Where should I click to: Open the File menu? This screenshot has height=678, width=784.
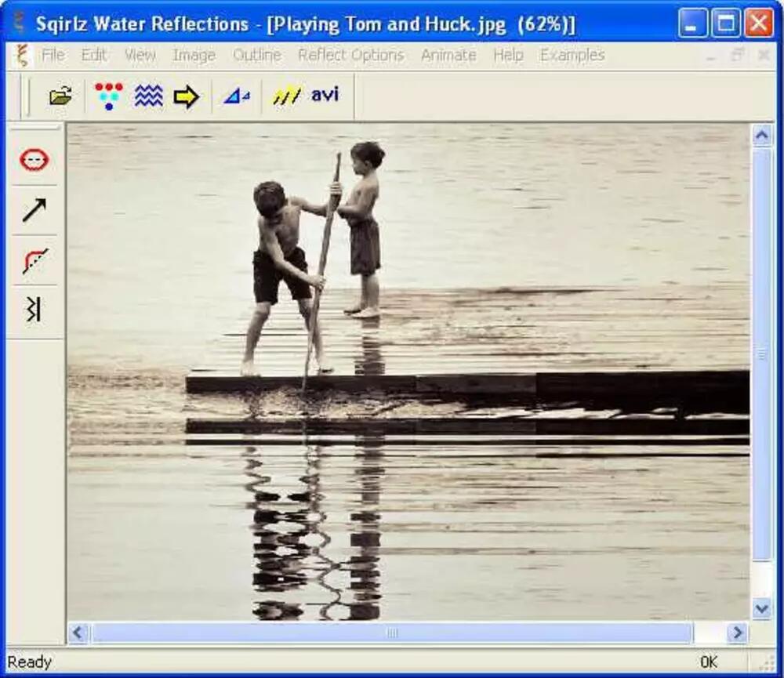pos(53,56)
